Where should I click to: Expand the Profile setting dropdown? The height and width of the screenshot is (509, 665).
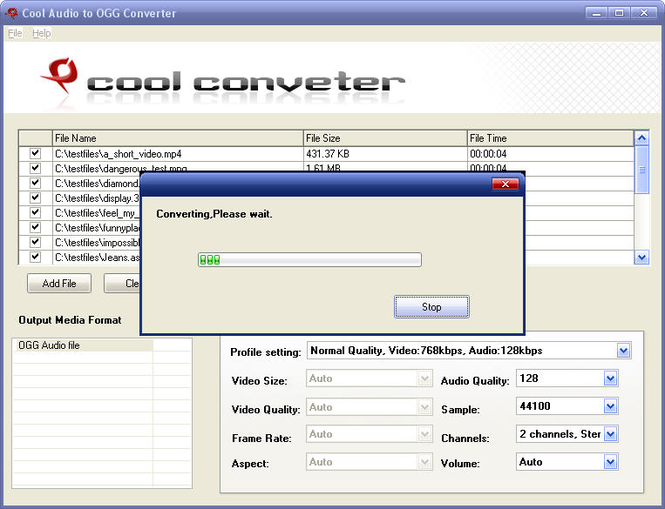point(623,351)
